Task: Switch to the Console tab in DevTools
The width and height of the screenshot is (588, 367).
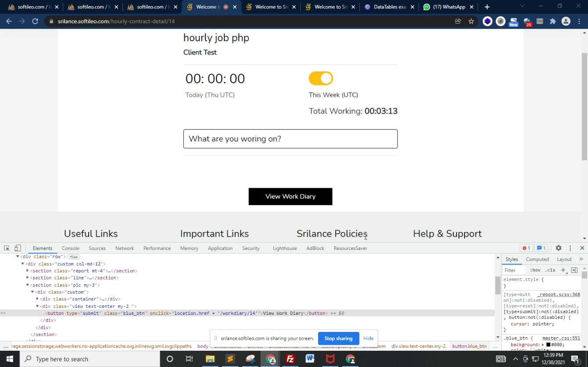Action: coord(70,248)
